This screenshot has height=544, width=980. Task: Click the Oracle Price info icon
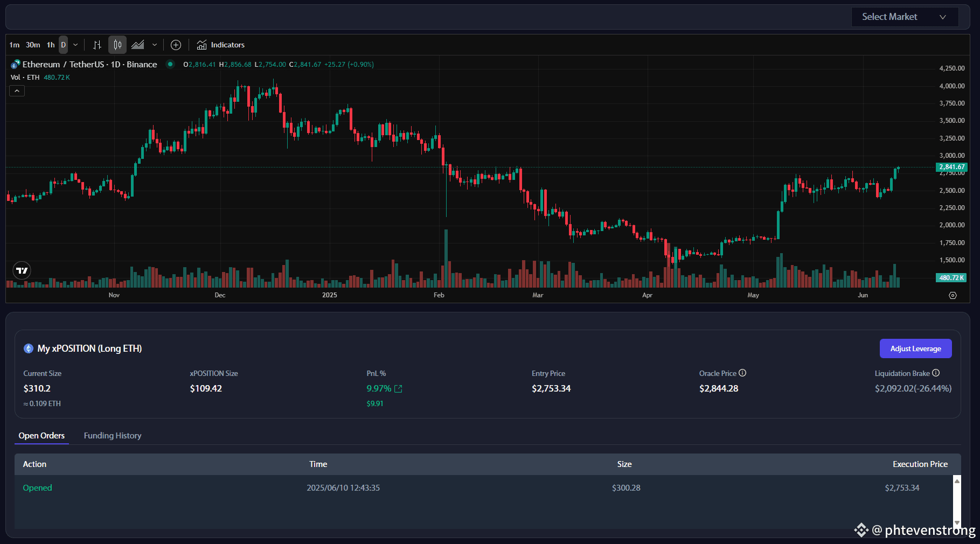(742, 373)
